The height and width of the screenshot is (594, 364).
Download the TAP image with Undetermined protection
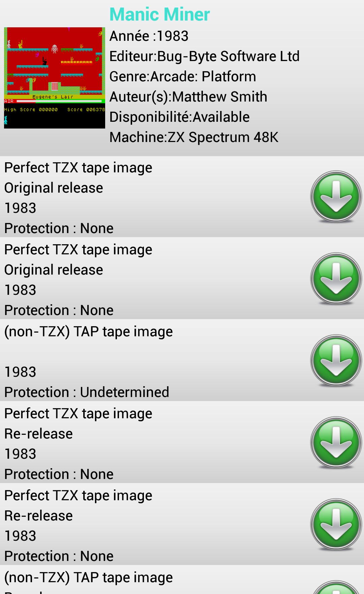point(336,361)
